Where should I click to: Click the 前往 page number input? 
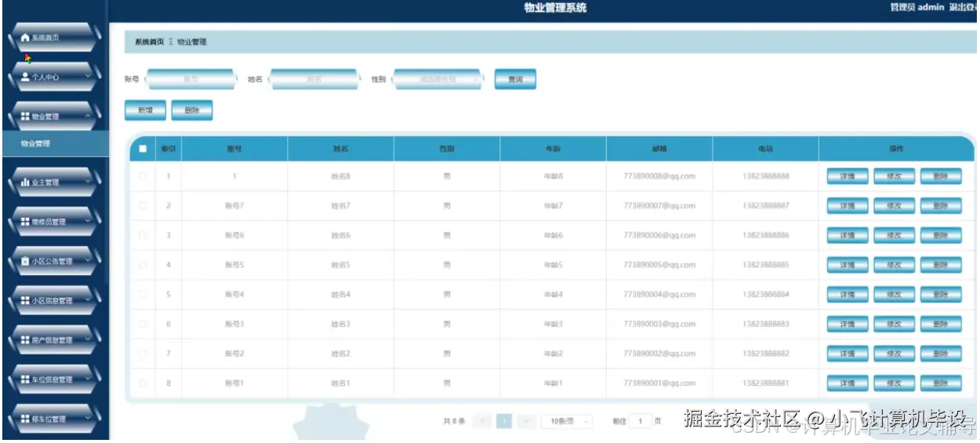(641, 421)
